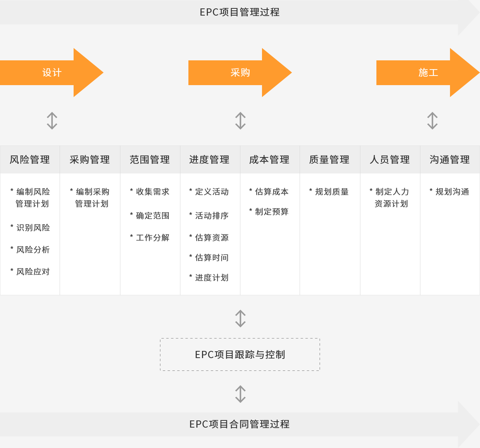The image size is (480, 448).
Task: Choose the 风险应对 item
Action: (x=30, y=272)
